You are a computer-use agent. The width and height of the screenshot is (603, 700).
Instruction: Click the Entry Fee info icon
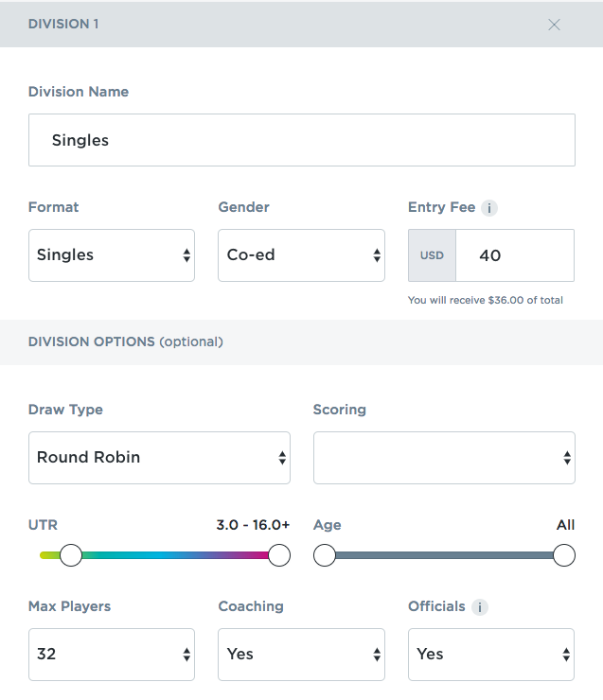(488, 208)
